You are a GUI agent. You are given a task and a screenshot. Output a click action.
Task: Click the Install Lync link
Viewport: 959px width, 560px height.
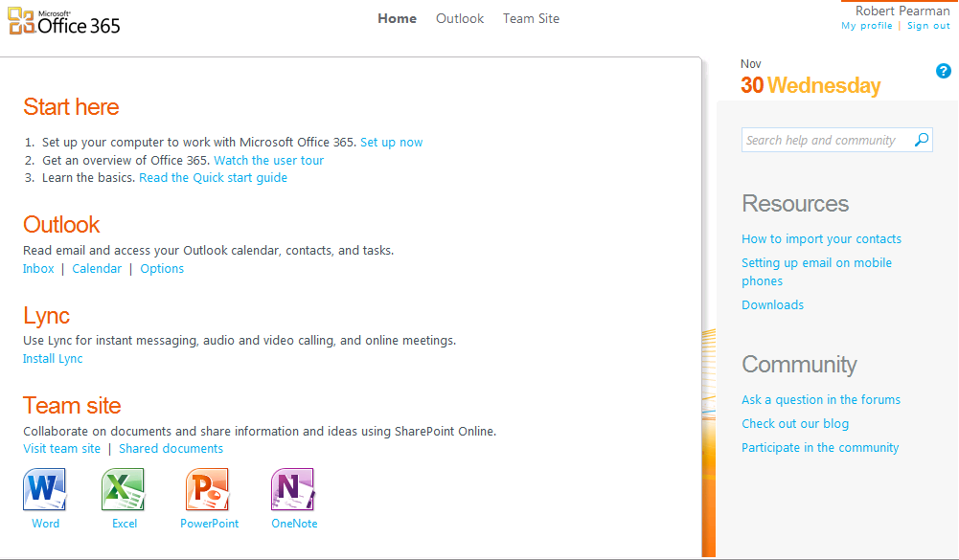coord(53,359)
